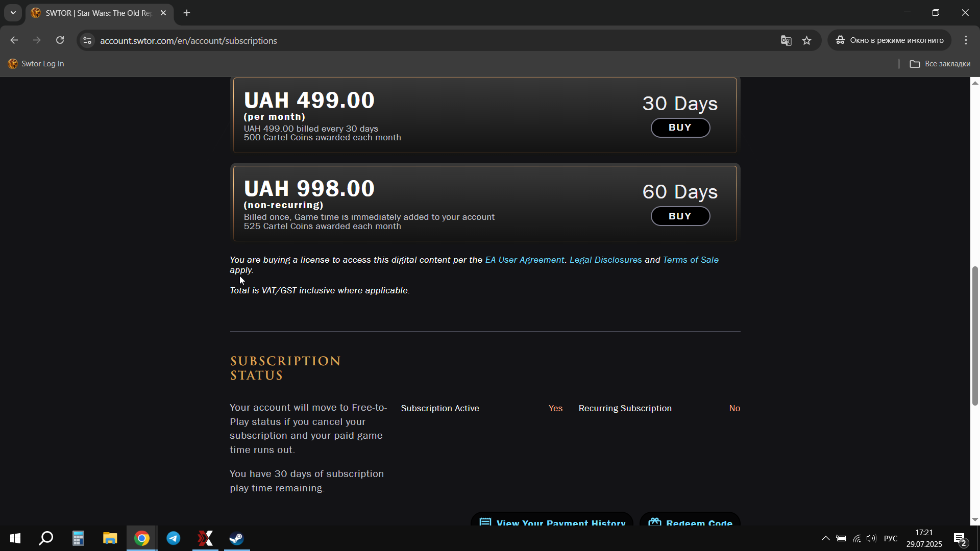Click the page vertical scrollbar thumb

click(975, 336)
